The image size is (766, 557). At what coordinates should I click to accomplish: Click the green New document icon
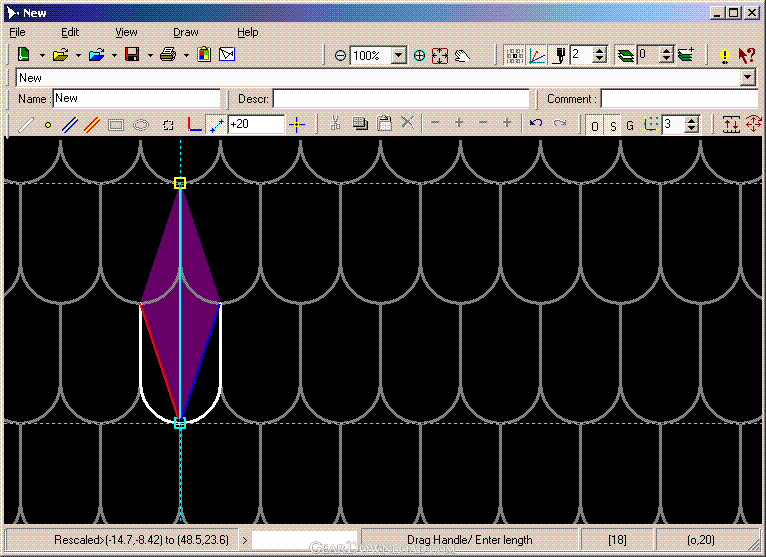pyautogui.click(x=23, y=54)
